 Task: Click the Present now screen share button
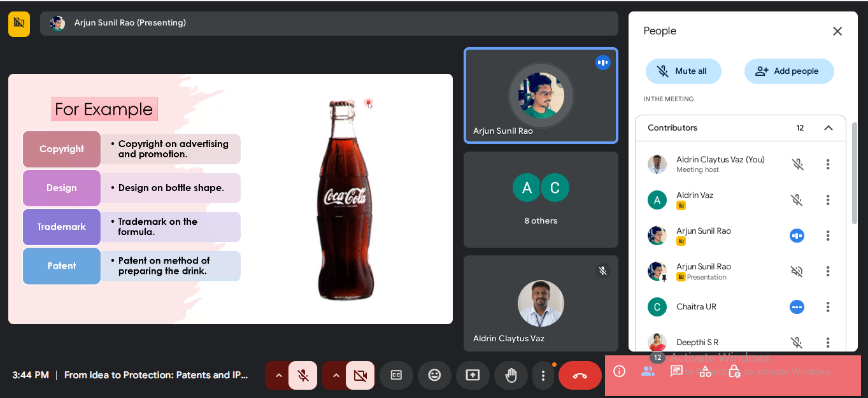[x=473, y=376]
